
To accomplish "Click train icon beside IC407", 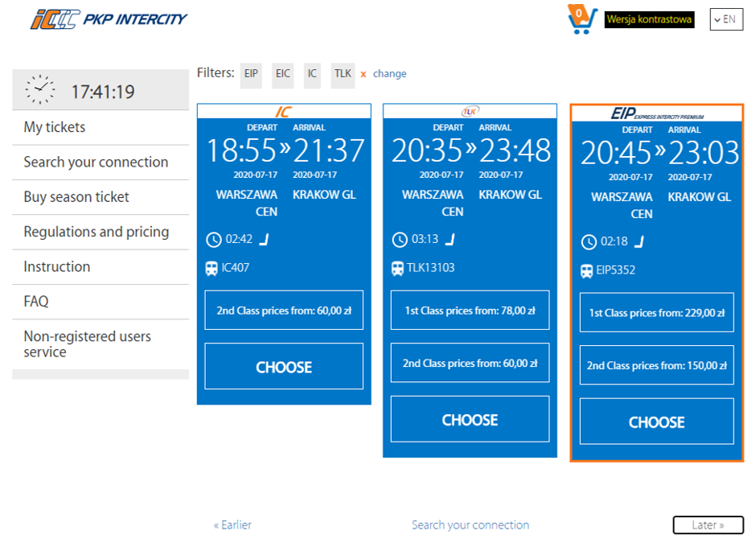I will [x=212, y=269].
